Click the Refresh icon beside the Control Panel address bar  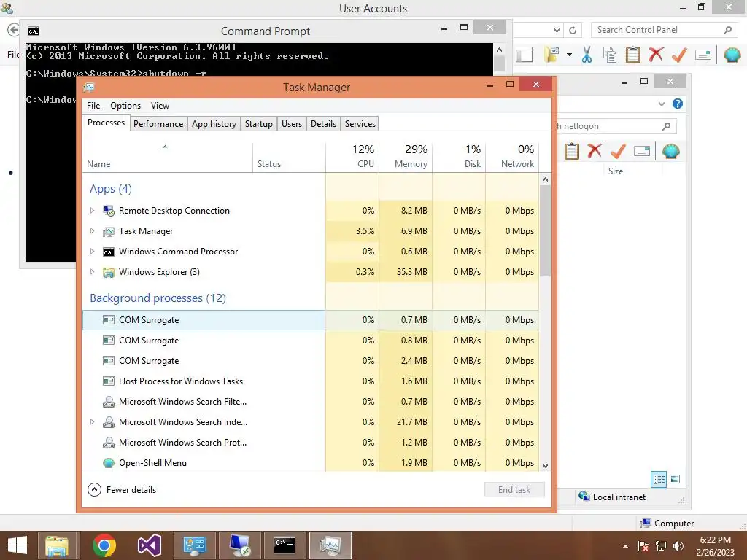tap(573, 30)
